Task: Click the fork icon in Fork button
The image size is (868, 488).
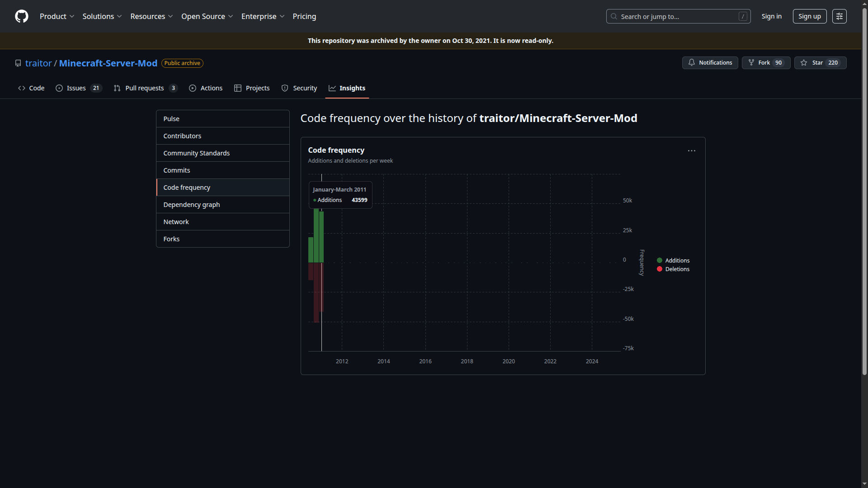Action: [x=751, y=63]
